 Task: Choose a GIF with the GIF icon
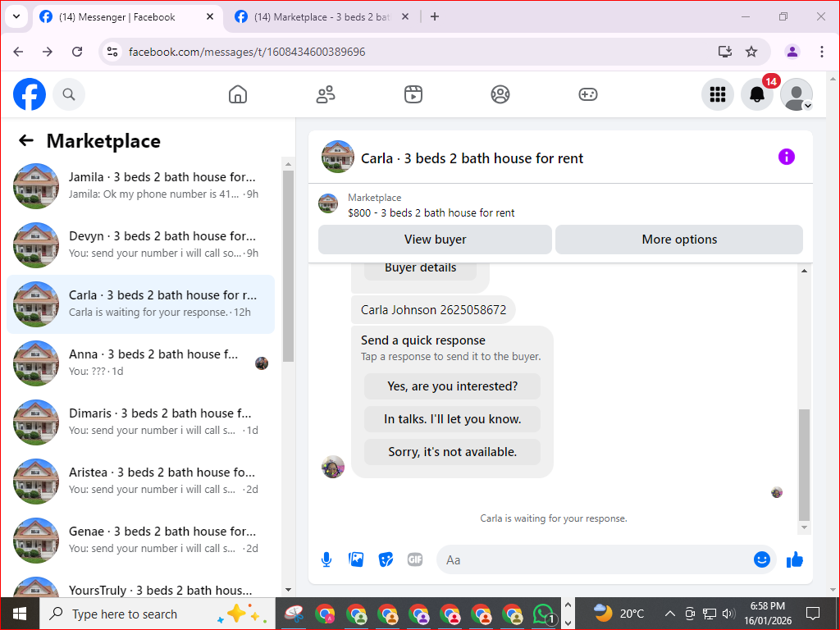pyautogui.click(x=415, y=559)
